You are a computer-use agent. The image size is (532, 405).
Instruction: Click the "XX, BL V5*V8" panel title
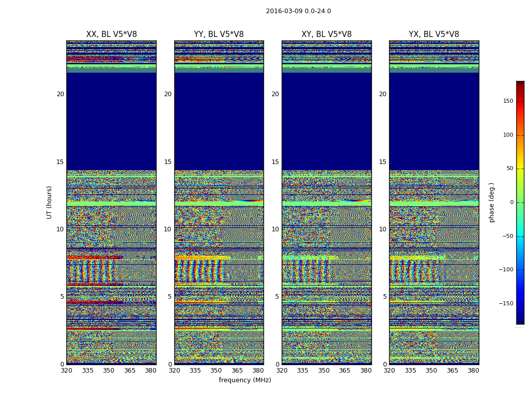(111, 34)
